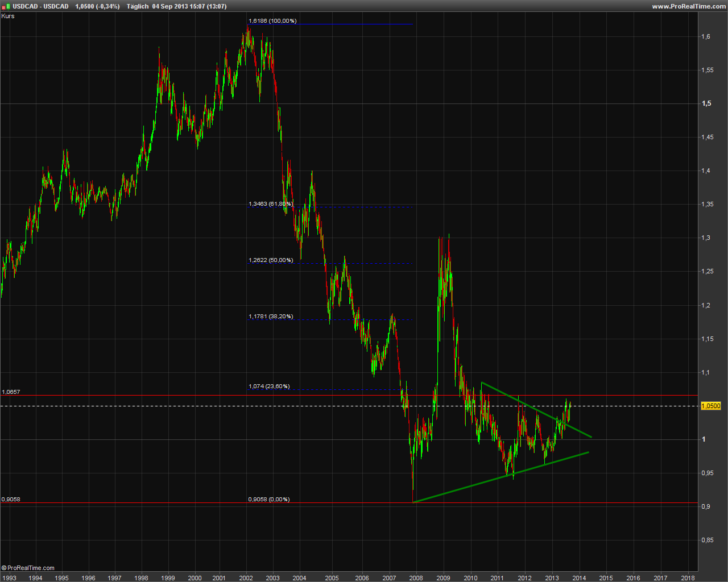This screenshot has width=728, height=582.
Task: Click the 2013 label on time axis
Action: [x=552, y=578]
